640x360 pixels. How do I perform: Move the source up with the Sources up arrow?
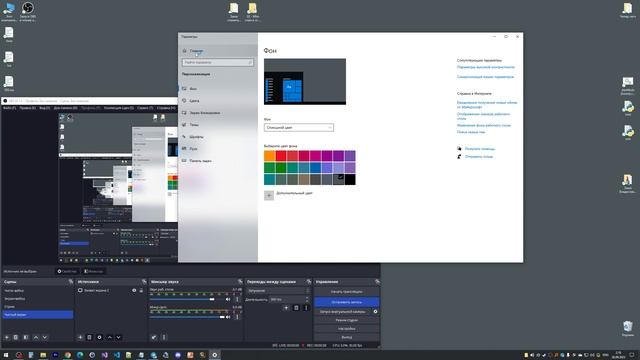[x=109, y=337]
